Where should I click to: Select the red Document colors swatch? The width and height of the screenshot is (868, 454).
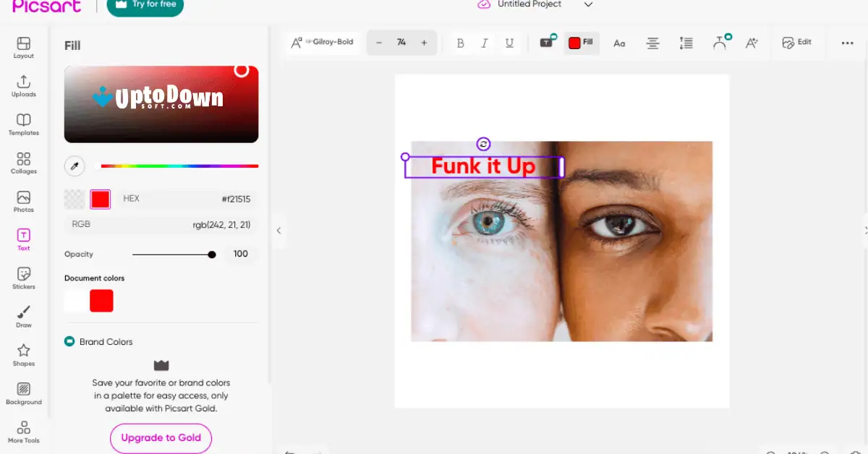(101, 301)
